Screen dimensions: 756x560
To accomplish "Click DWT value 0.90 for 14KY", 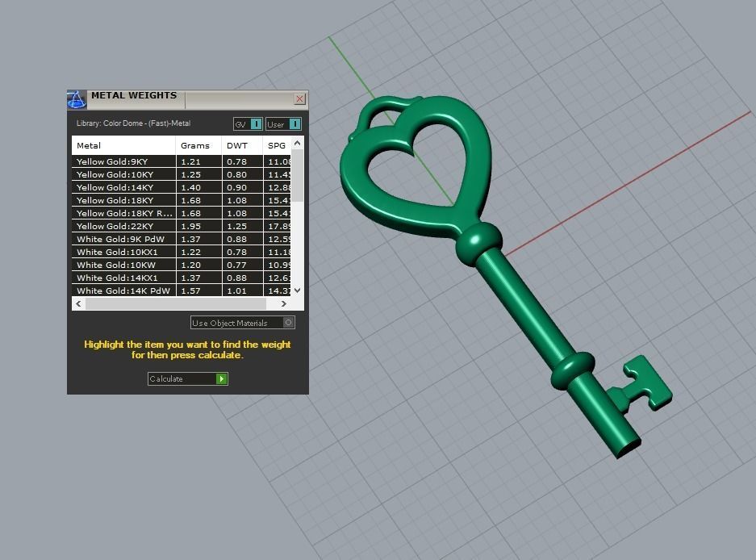I will click(236, 188).
